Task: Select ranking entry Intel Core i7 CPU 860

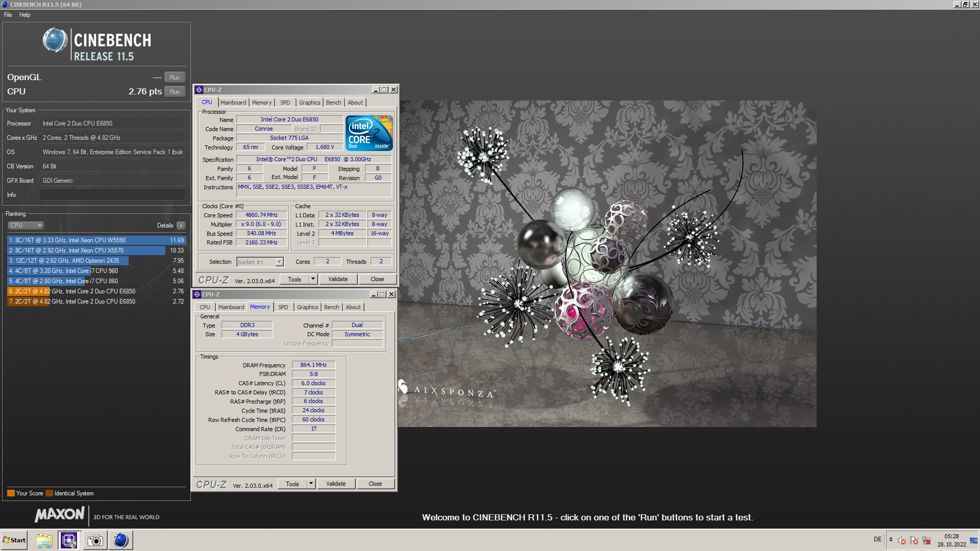Action: (x=96, y=281)
